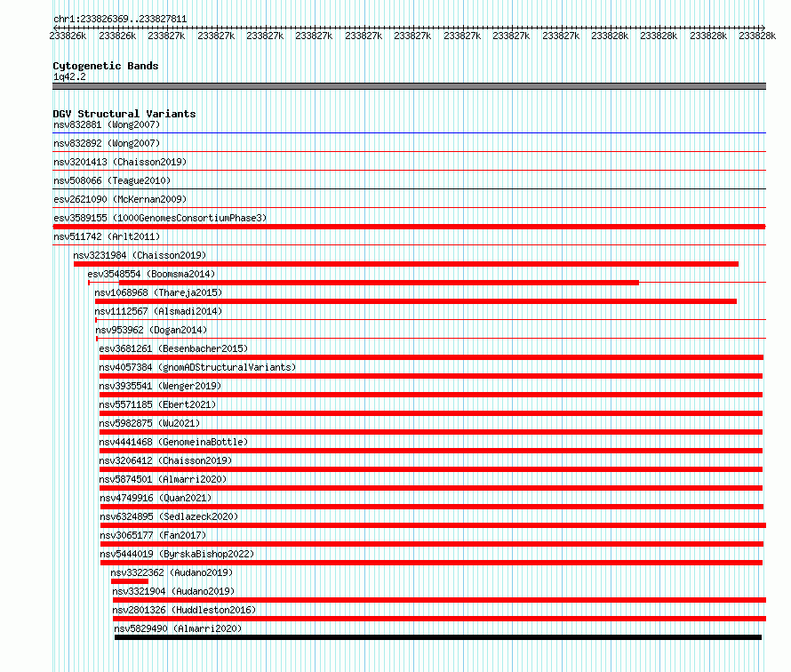Click the red bar of nsv4057384
791x672 pixels.
pyautogui.click(x=431, y=376)
